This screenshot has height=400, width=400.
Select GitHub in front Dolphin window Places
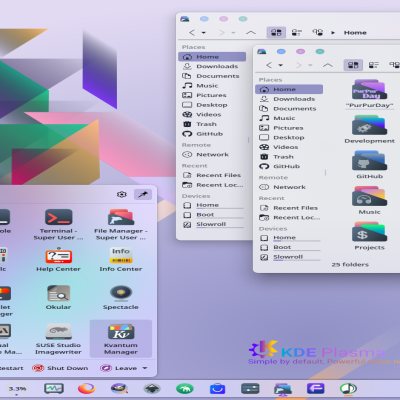pyautogui.click(x=289, y=166)
